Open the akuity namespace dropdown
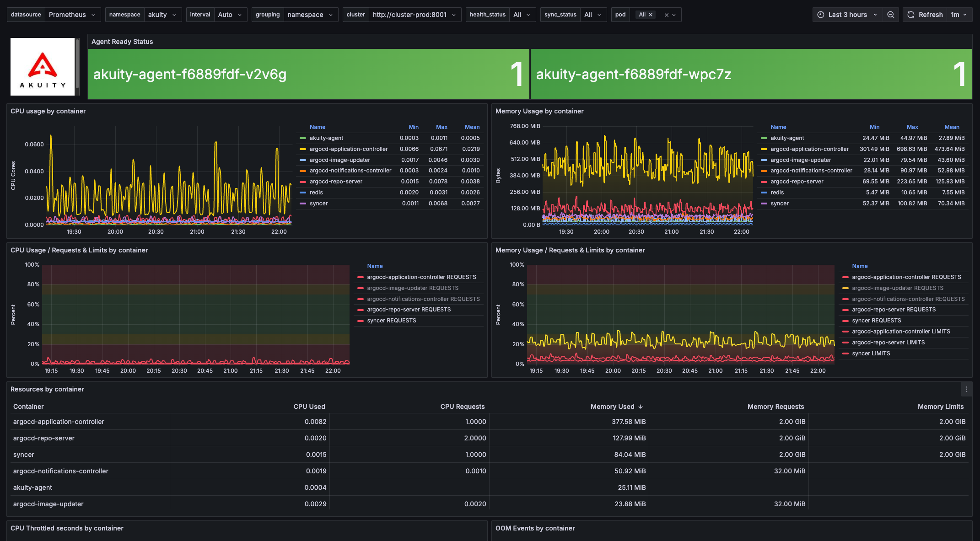 tap(162, 15)
